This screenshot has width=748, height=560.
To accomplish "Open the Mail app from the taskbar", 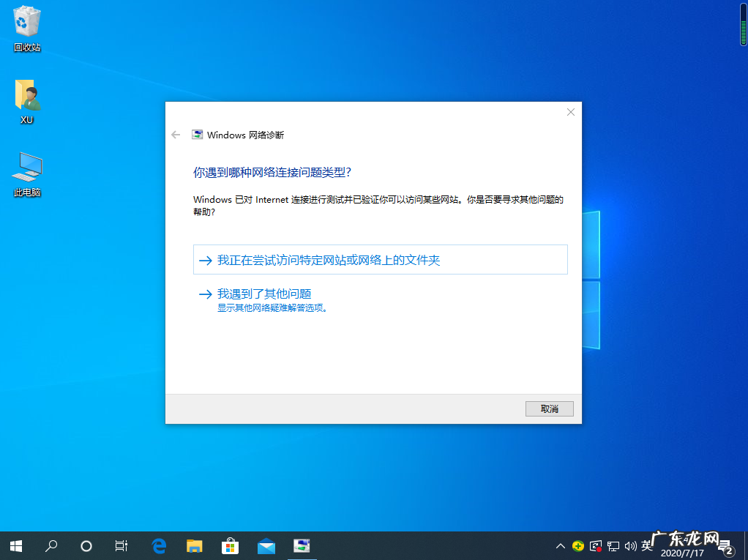I will pyautogui.click(x=266, y=546).
